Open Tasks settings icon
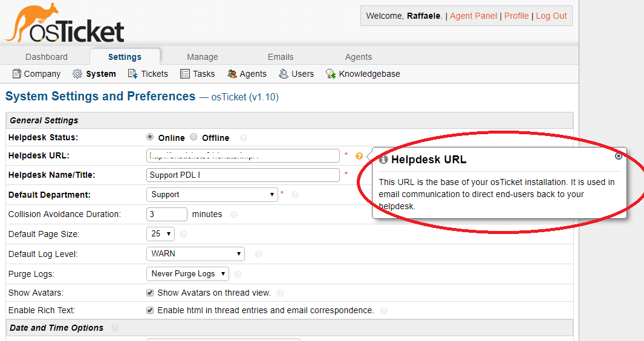644x341 pixels. tap(185, 74)
